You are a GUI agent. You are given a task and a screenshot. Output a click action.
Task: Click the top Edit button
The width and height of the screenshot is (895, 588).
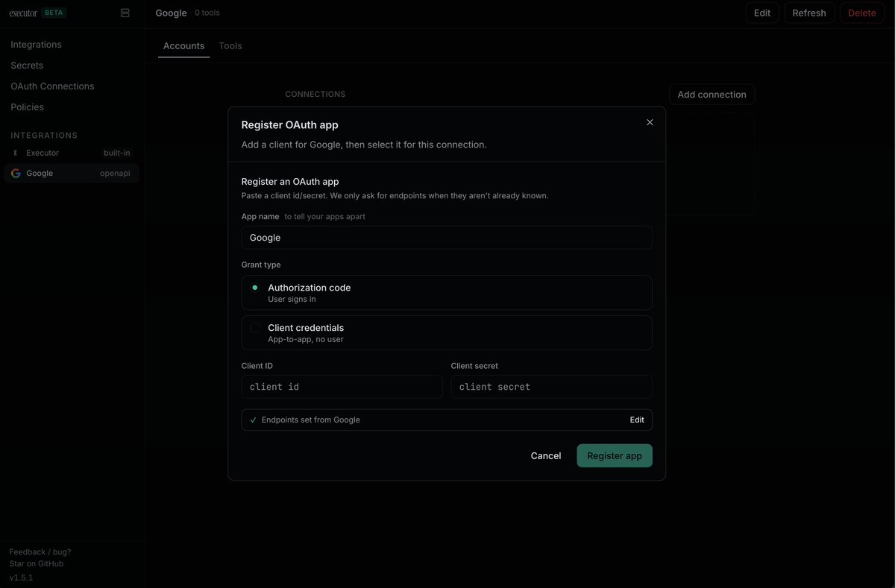[762, 13]
